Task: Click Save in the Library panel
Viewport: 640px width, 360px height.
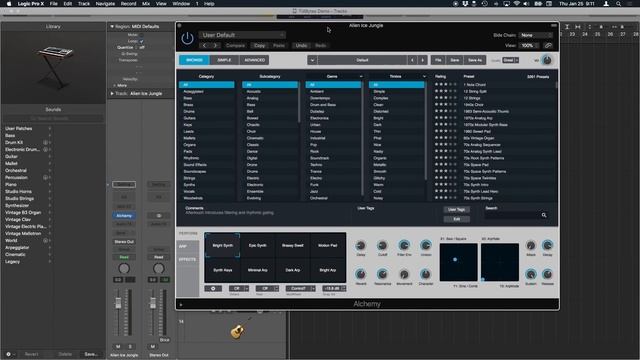Action: tap(91, 354)
